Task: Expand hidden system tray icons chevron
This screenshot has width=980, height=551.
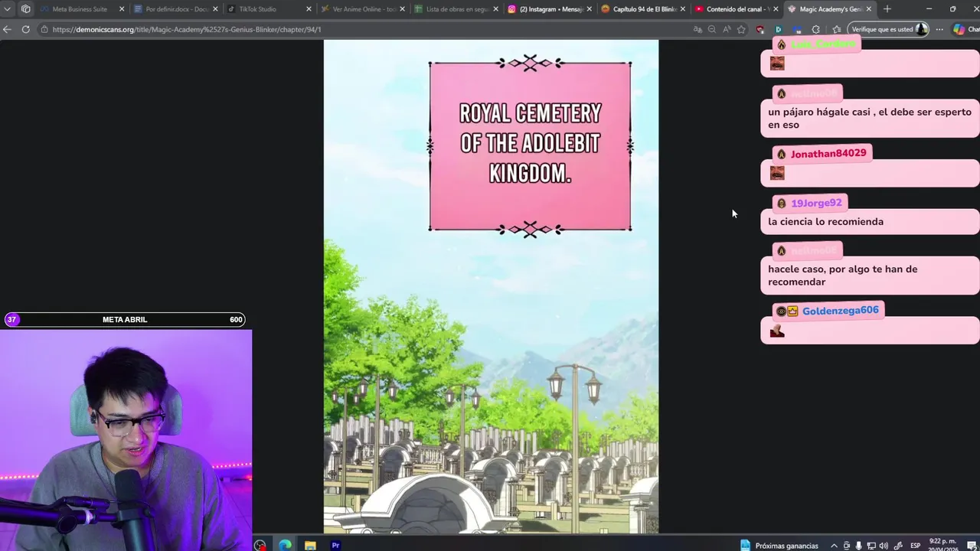Action: (834, 545)
